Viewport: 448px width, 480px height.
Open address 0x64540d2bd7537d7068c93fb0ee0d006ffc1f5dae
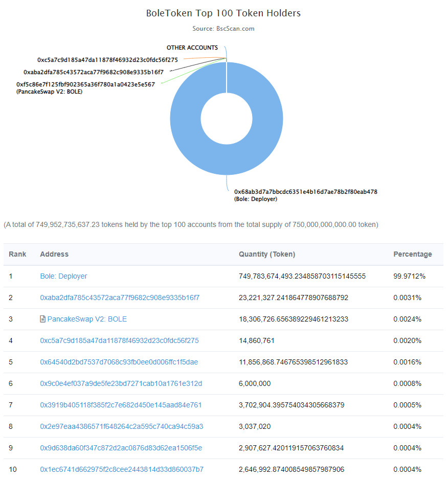pos(119,362)
